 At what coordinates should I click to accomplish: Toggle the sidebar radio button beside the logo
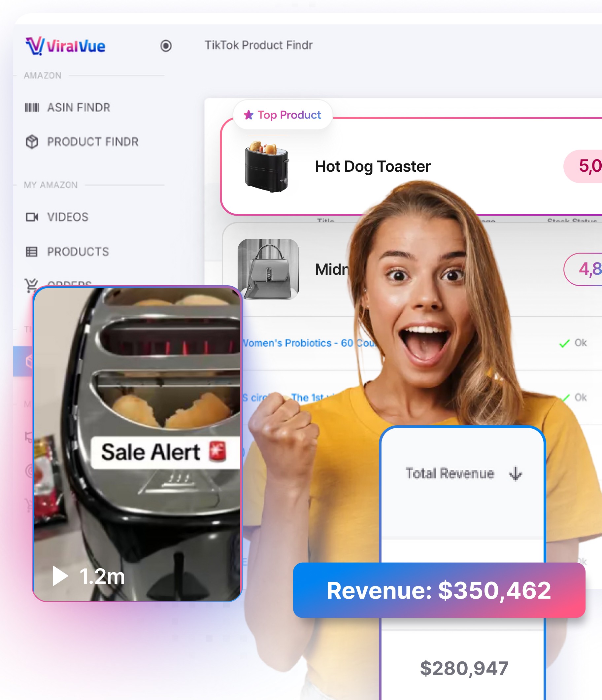[x=166, y=46]
